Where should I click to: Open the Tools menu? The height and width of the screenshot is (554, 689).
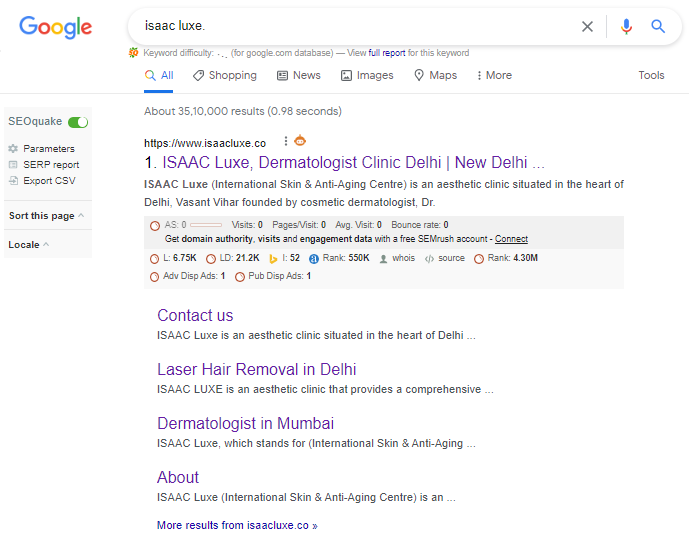click(651, 76)
